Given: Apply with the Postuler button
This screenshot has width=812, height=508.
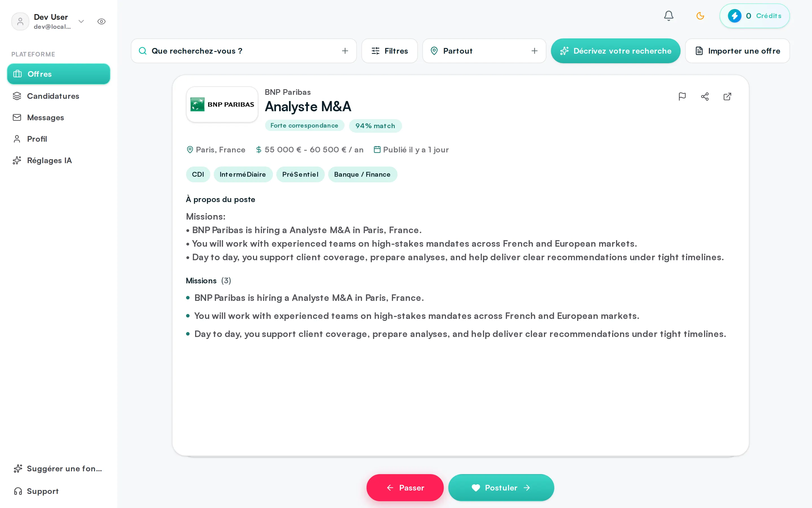Looking at the screenshot, I should pyautogui.click(x=501, y=487).
